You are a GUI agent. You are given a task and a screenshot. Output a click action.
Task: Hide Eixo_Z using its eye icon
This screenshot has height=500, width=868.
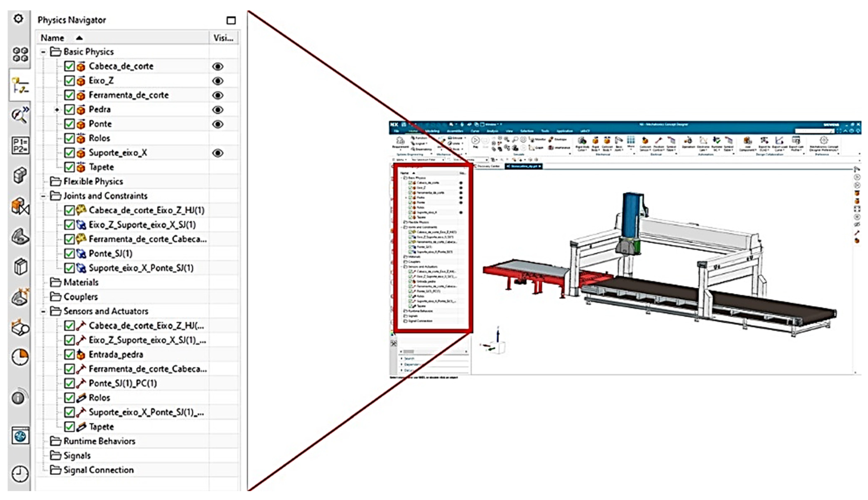[x=218, y=81]
